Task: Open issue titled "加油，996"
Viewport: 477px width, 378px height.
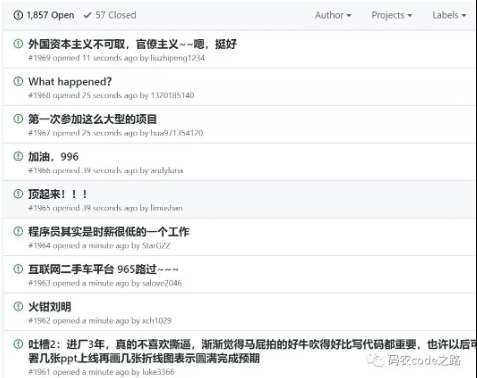Action: pyautogui.click(x=53, y=156)
